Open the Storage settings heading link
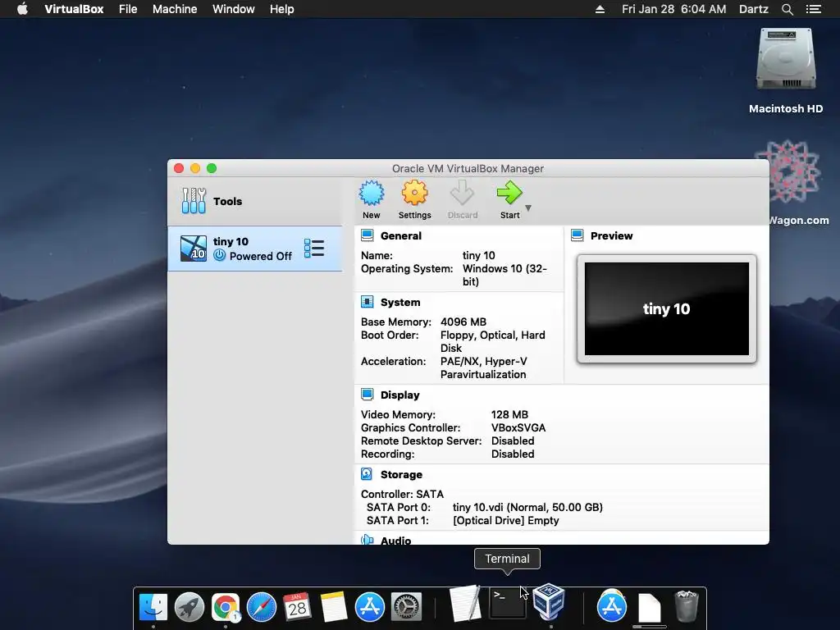The height and width of the screenshot is (630, 840). tap(401, 475)
